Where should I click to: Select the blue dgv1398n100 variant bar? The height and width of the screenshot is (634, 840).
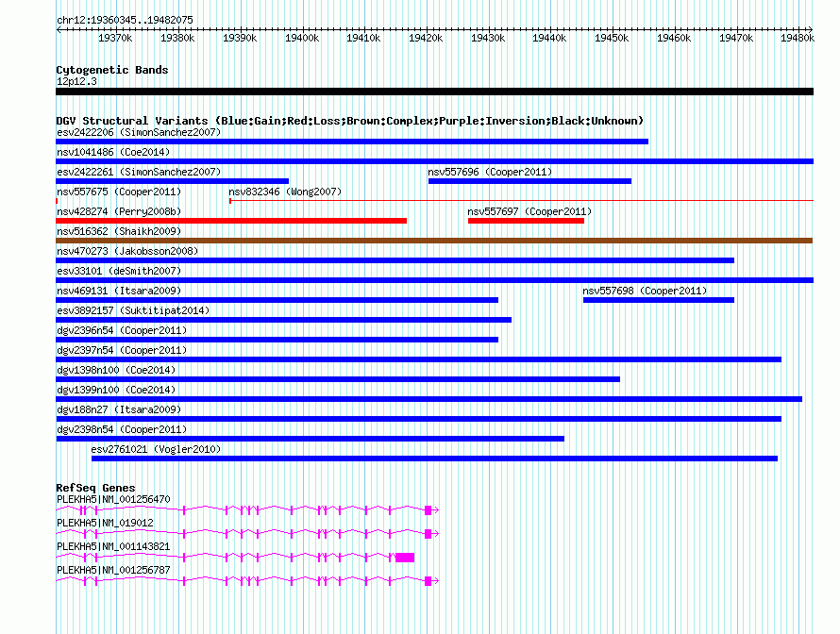[x=338, y=379]
